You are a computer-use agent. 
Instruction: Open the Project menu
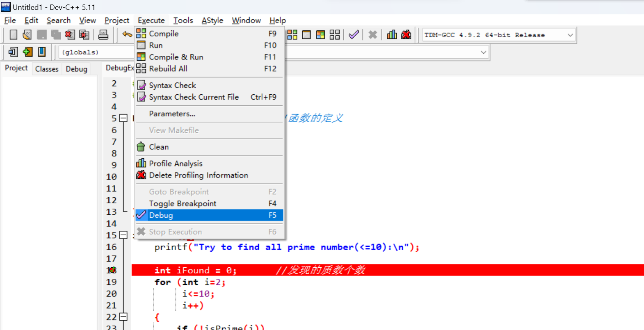point(116,20)
